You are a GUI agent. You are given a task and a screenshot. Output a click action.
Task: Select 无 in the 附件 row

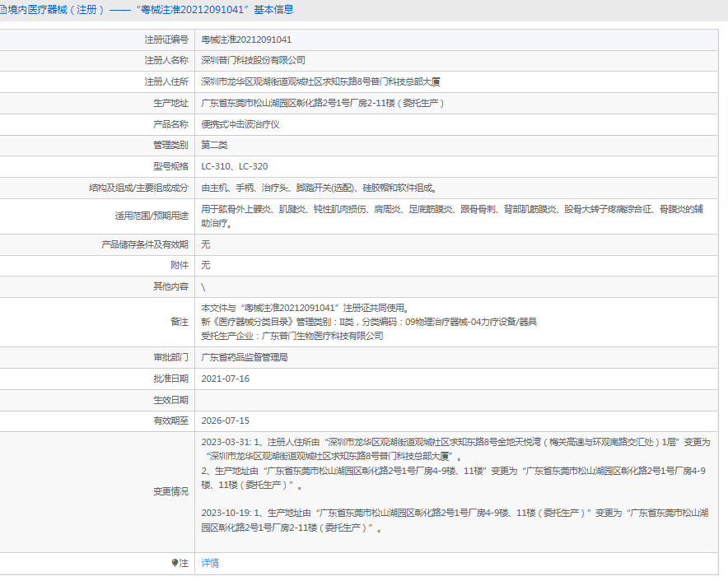[x=206, y=265]
